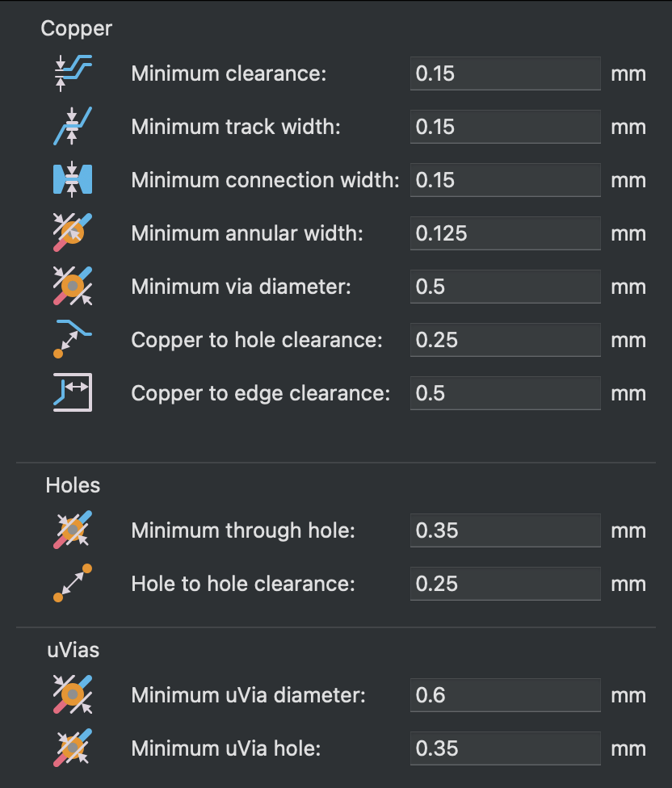Click the copper to edge clearance icon

[72, 392]
